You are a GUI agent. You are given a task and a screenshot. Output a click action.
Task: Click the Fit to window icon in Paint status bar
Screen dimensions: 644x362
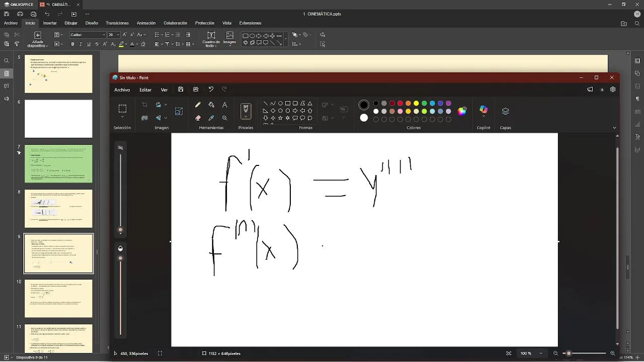pyautogui.click(x=509, y=353)
